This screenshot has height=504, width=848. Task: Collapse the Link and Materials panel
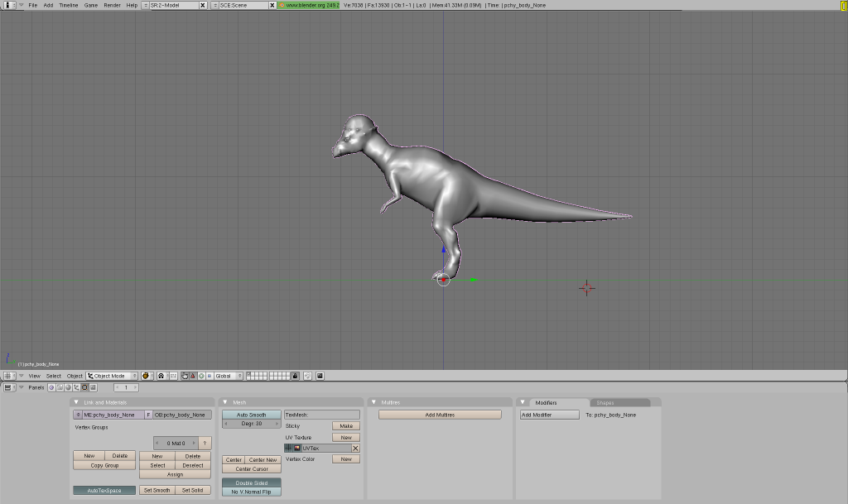(76, 402)
